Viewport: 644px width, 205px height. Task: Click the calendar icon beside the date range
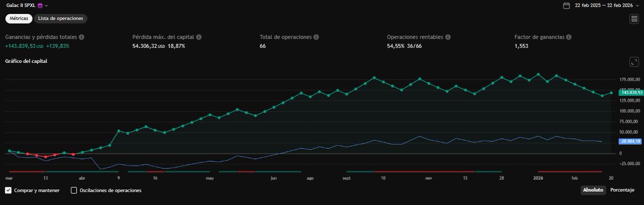tap(566, 5)
